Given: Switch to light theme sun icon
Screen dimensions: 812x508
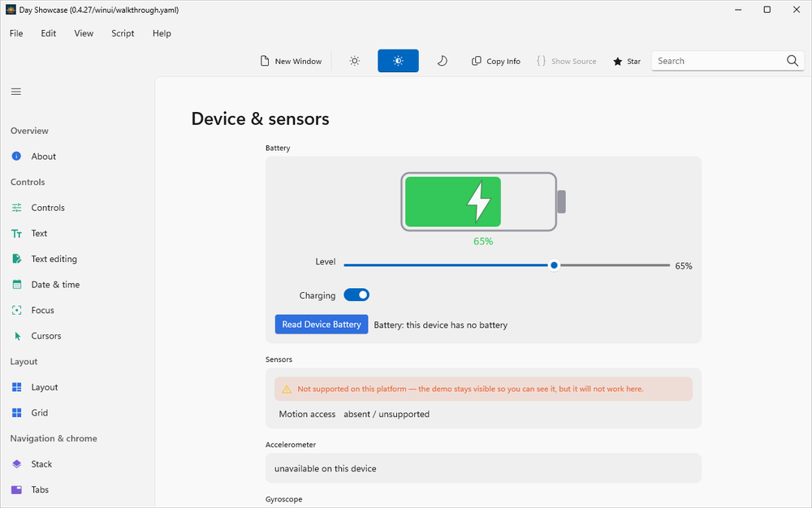Looking at the screenshot, I should tap(354, 61).
